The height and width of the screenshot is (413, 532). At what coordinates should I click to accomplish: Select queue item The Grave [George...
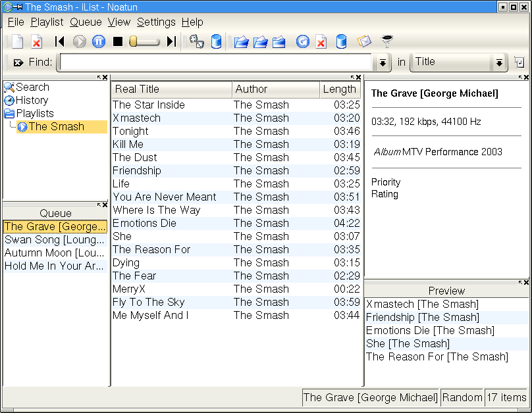coord(55,227)
